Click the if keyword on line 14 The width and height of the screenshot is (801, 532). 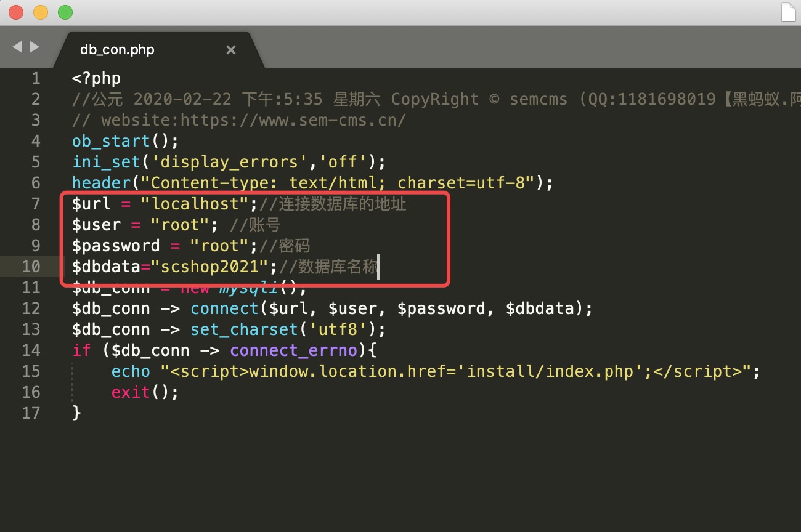pyautogui.click(x=81, y=350)
